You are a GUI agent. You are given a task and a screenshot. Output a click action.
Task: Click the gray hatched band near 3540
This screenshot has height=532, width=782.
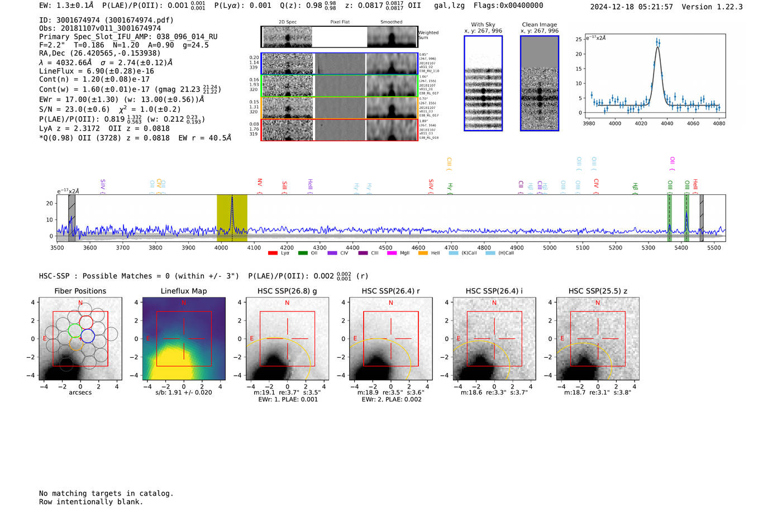[x=71, y=218]
